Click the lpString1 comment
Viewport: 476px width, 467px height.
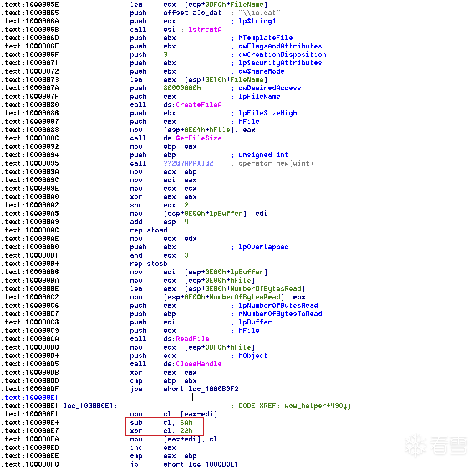(x=257, y=21)
